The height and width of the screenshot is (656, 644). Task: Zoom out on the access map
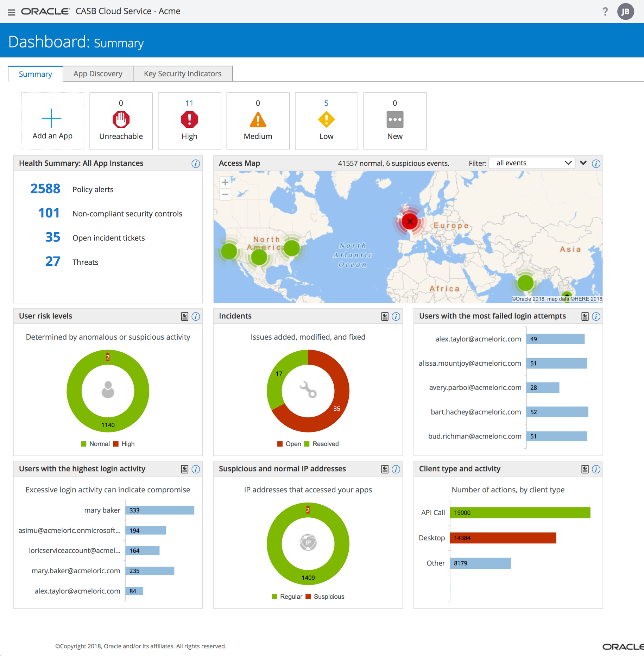(225, 194)
